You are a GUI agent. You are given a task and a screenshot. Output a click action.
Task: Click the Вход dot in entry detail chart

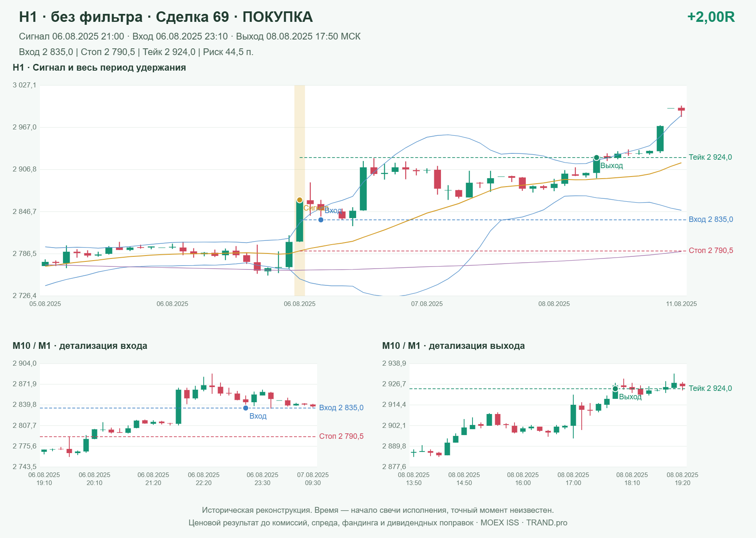pos(246,408)
